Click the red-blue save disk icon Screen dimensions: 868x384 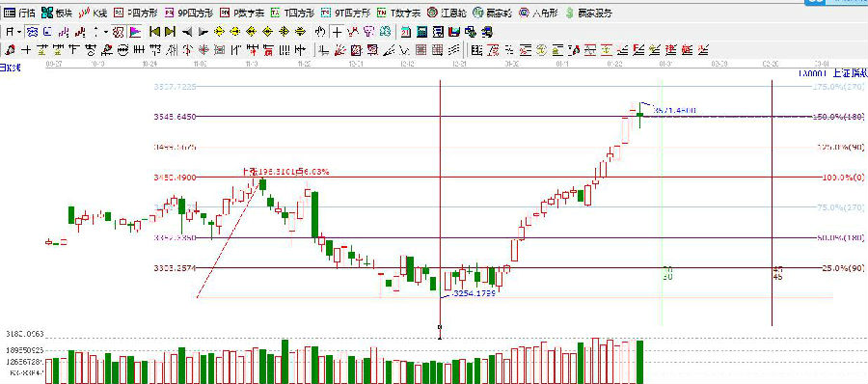(455, 31)
